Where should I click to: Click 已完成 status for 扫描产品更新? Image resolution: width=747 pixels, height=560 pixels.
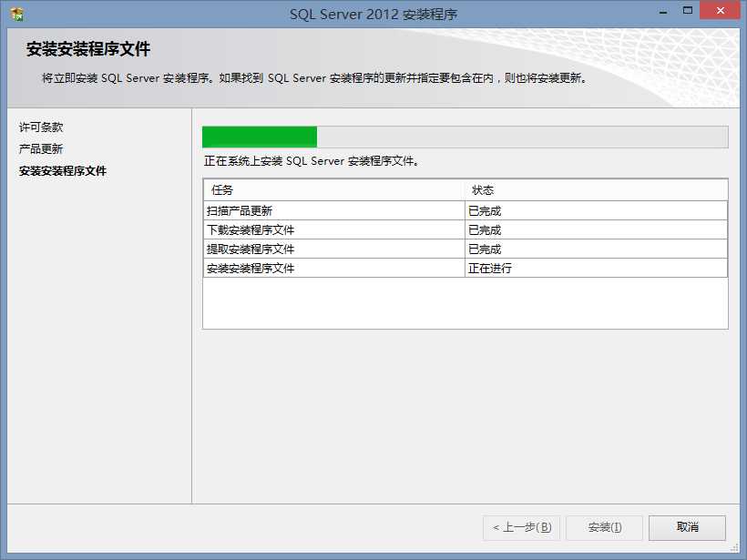596,210
